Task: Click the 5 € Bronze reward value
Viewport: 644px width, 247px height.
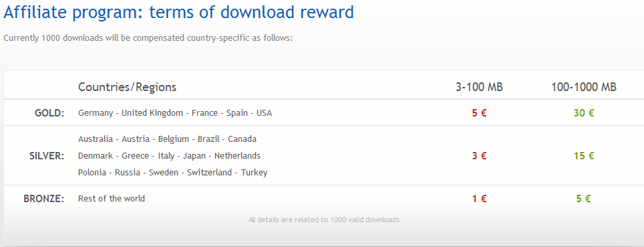Action: [x=584, y=199]
